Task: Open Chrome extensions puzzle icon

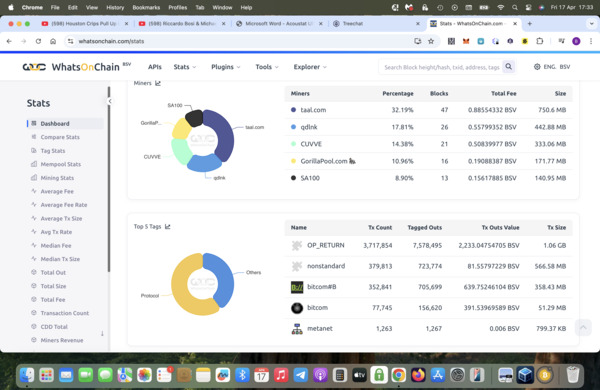Action: click(x=540, y=41)
